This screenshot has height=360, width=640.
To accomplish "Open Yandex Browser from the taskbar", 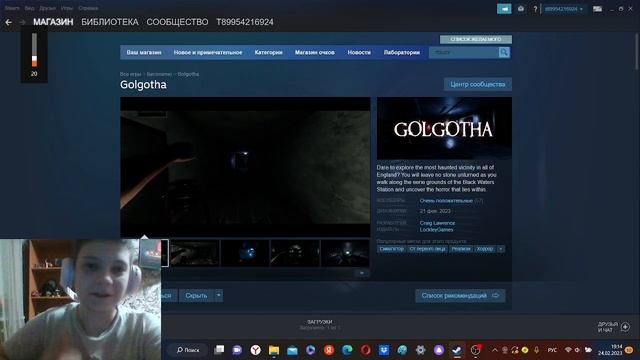I will (256, 350).
